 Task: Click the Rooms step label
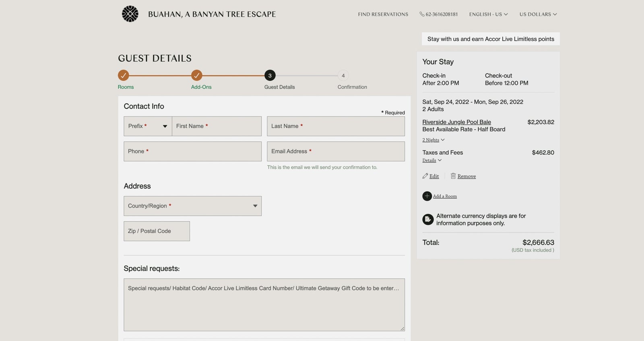[x=126, y=87]
